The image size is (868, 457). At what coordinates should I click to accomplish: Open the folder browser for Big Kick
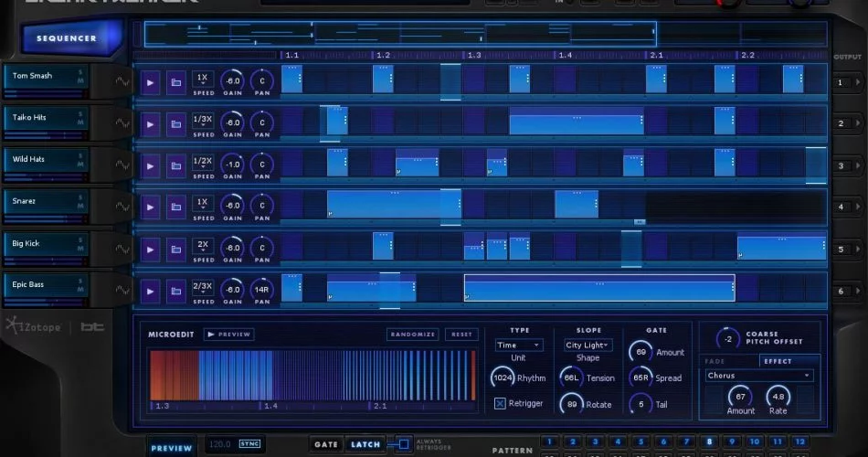(x=176, y=250)
